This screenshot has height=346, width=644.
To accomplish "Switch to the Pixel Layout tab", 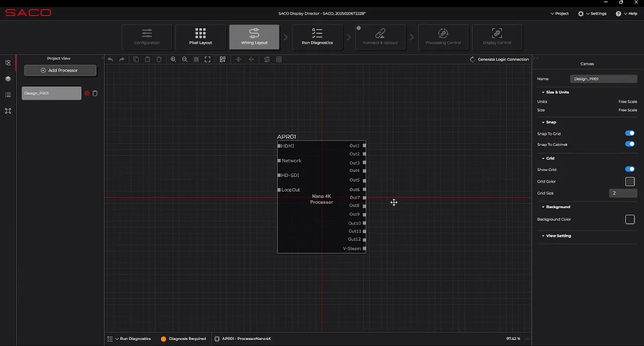I will pyautogui.click(x=200, y=37).
